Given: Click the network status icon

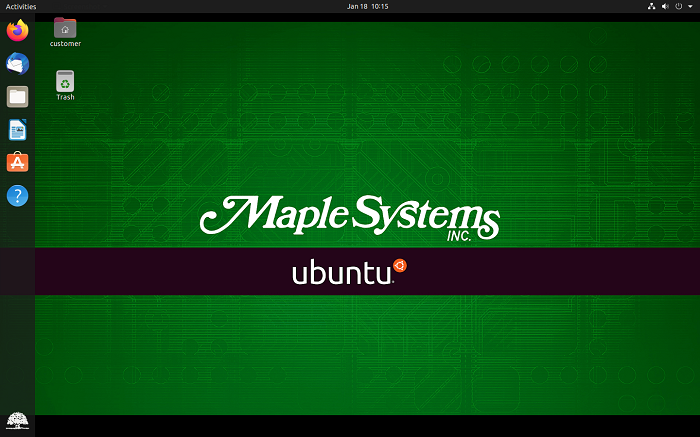Looking at the screenshot, I should (x=651, y=6).
